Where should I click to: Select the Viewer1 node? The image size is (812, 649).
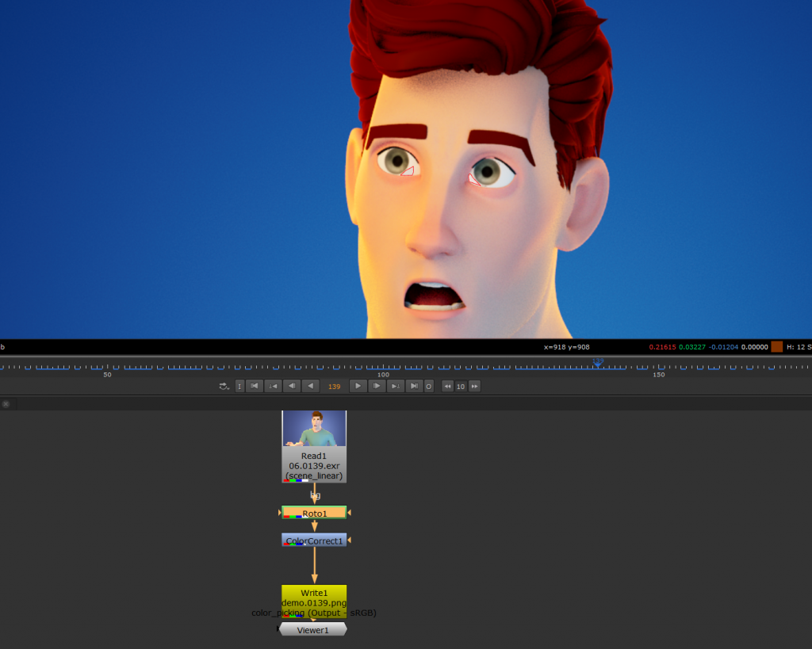click(312, 629)
